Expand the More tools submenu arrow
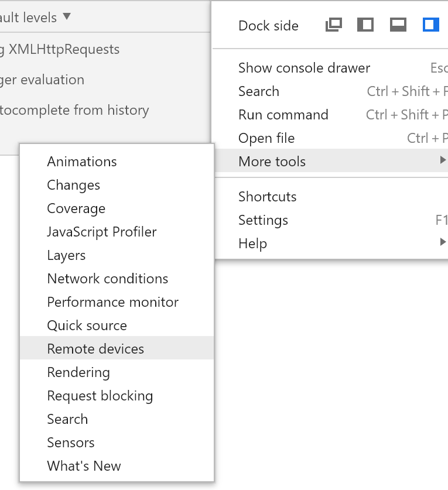Screen dimensions: 448x490 (443, 160)
